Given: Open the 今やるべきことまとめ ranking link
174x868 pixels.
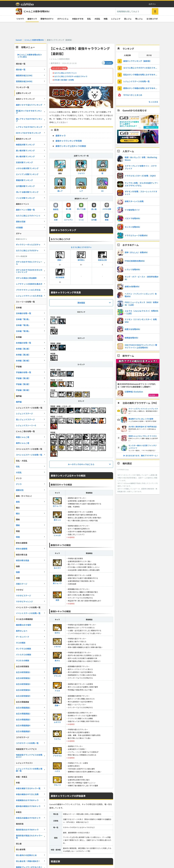Looking at the screenshot, I should pyautogui.click(x=133, y=95).
